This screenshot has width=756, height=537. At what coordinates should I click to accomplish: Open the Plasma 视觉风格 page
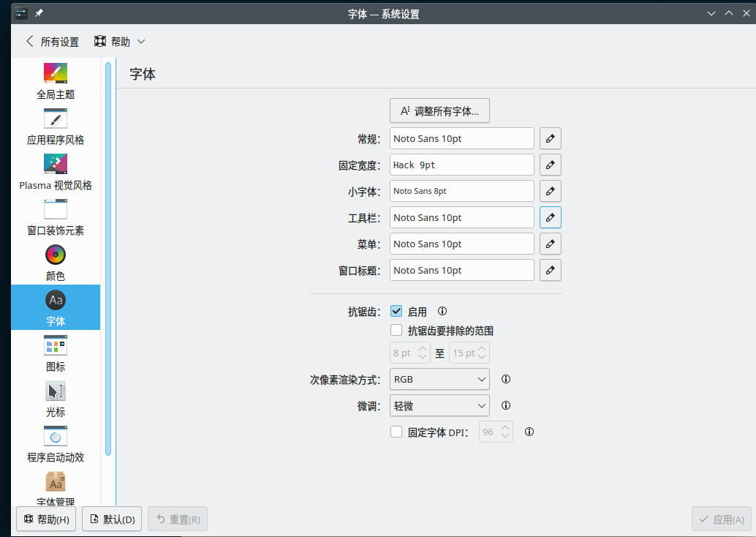point(56,171)
